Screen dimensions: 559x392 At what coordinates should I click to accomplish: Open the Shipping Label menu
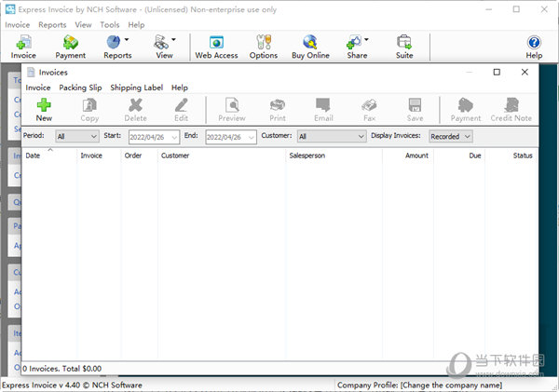[137, 88]
